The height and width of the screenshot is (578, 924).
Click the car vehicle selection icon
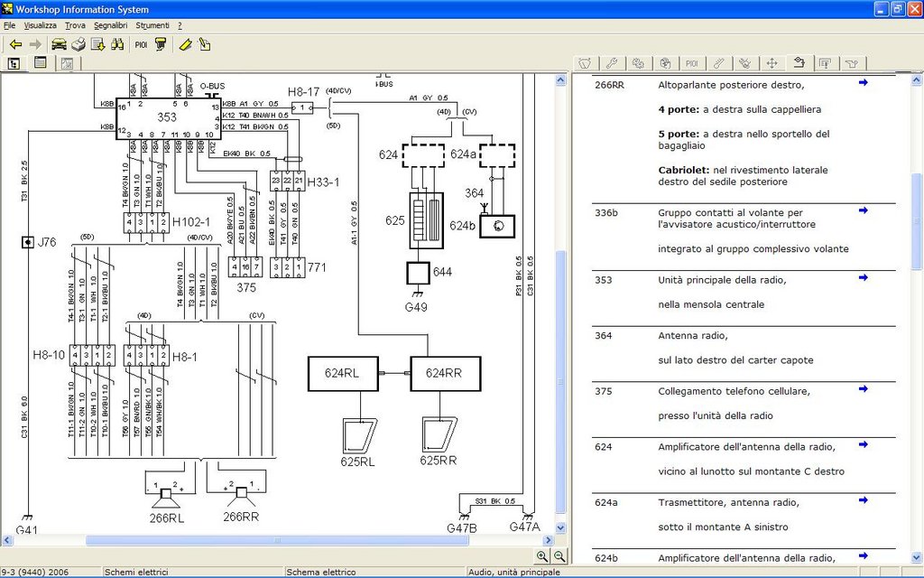[x=59, y=44]
